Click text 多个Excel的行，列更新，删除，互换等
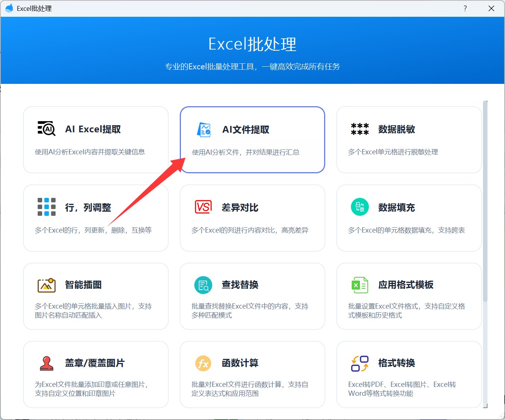Viewport: 505px width, 420px height. 93,230
